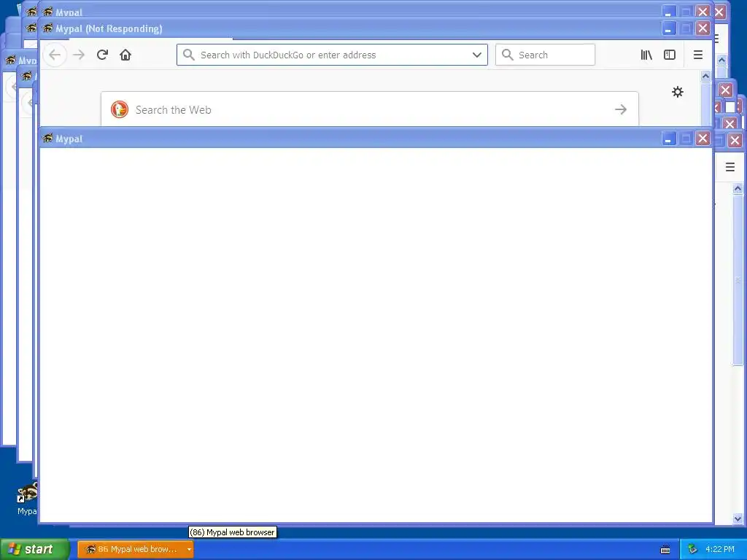Minimize the front blank Mypal window
This screenshot has height=560, width=747.
pos(669,139)
